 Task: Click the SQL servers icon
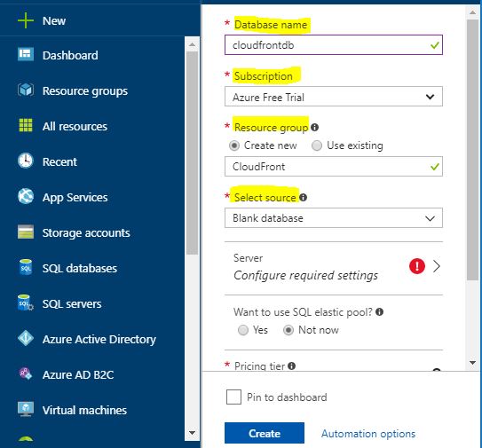click(x=26, y=303)
